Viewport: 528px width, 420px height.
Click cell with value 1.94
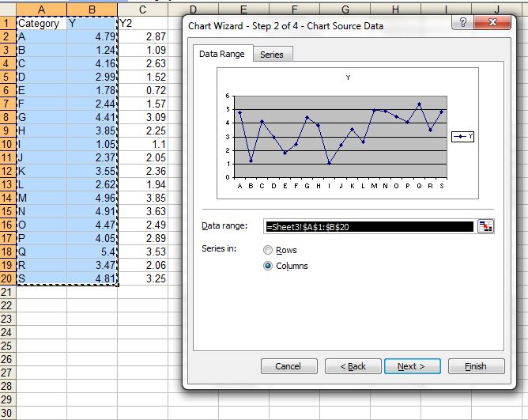(x=142, y=184)
